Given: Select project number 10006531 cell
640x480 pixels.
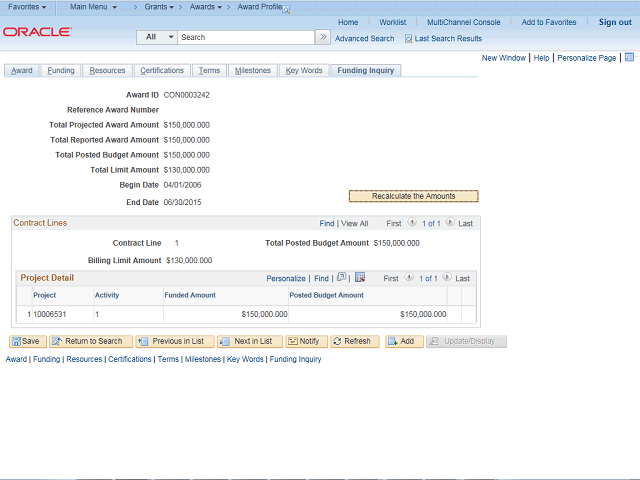Looking at the screenshot, I should tap(49, 314).
